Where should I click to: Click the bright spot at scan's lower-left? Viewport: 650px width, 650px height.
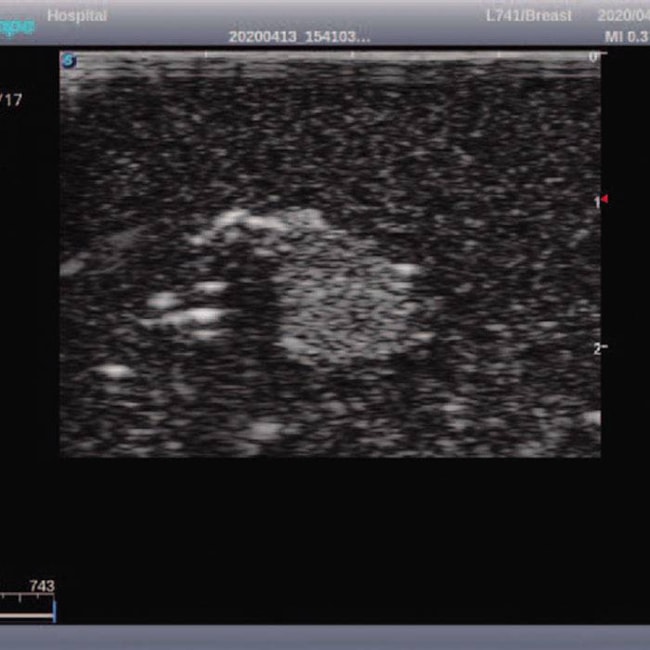coord(114,371)
